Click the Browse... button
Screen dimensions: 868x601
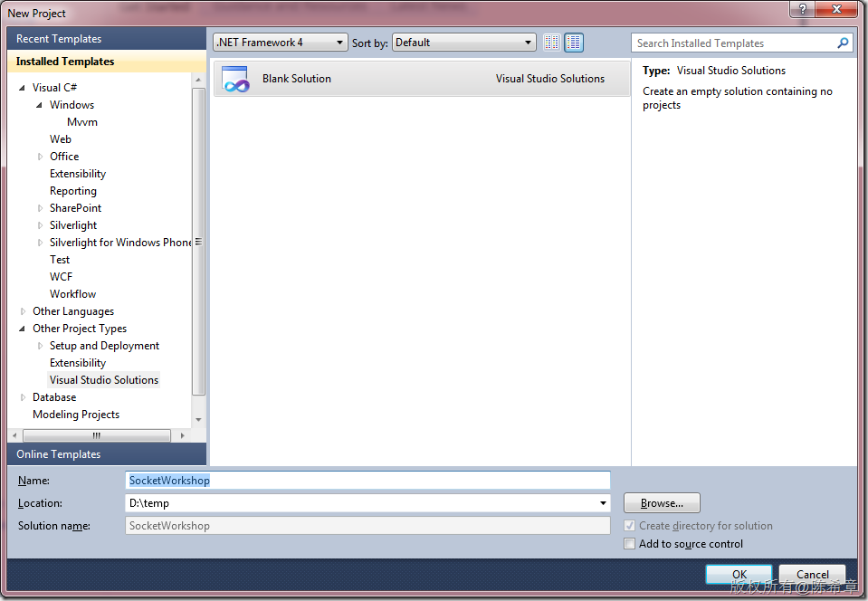pyautogui.click(x=662, y=503)
